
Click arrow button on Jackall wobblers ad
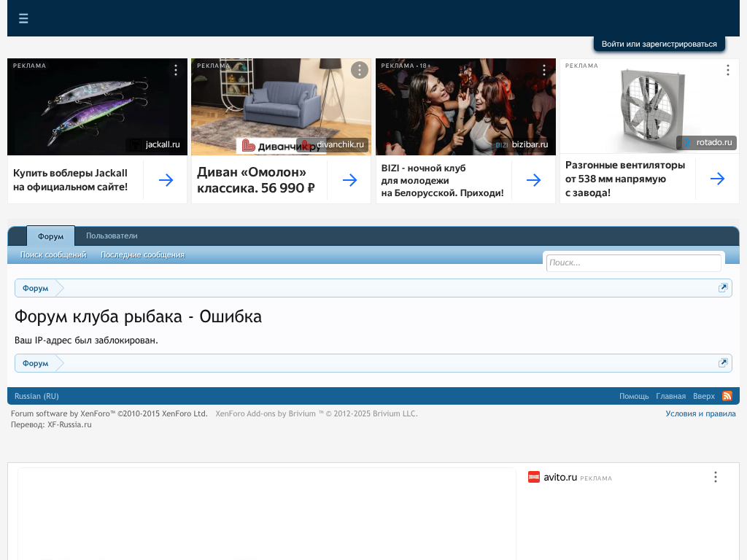(x=166, y=180)
